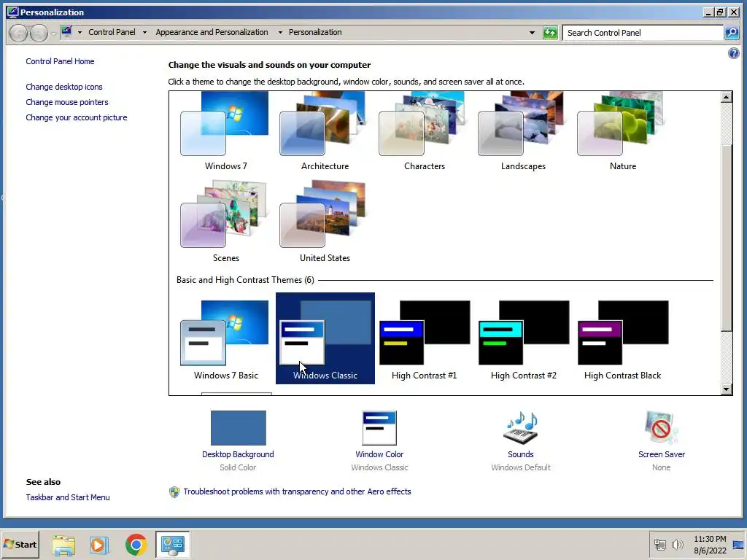The image size is (747, 560).
Task: Open Change mouse pointers link
Action: point(66,102)
